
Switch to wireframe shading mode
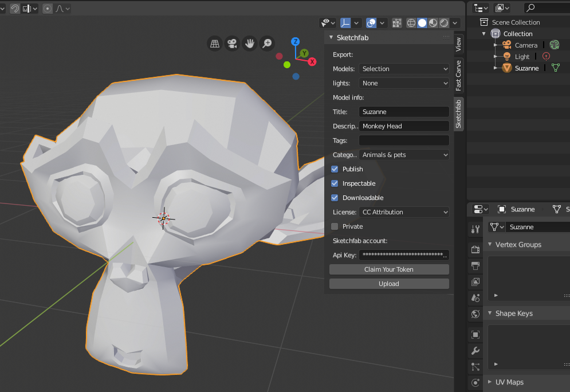tap(411, 23)
